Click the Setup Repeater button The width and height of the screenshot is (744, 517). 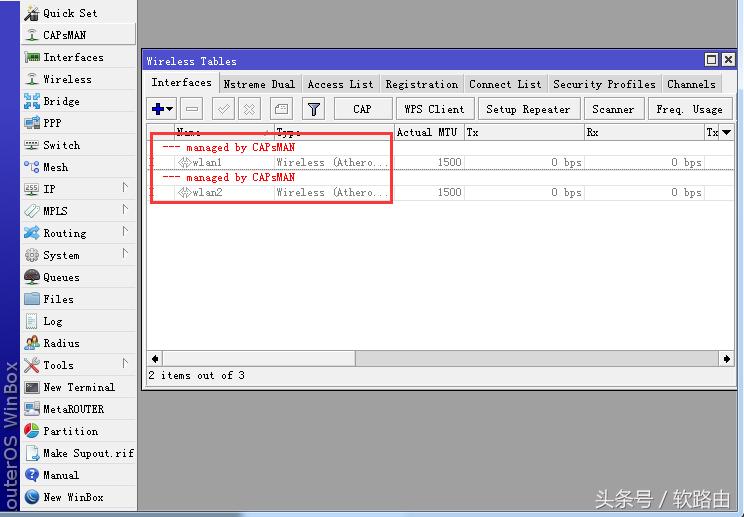[x=528, y=109]
